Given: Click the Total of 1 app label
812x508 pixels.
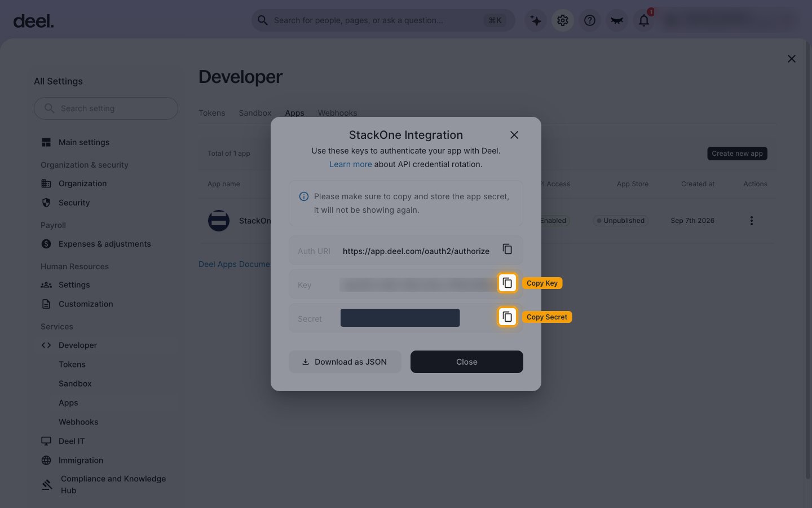Looking at the screenshot, I should pyautogui.click(x=229, y=154).
